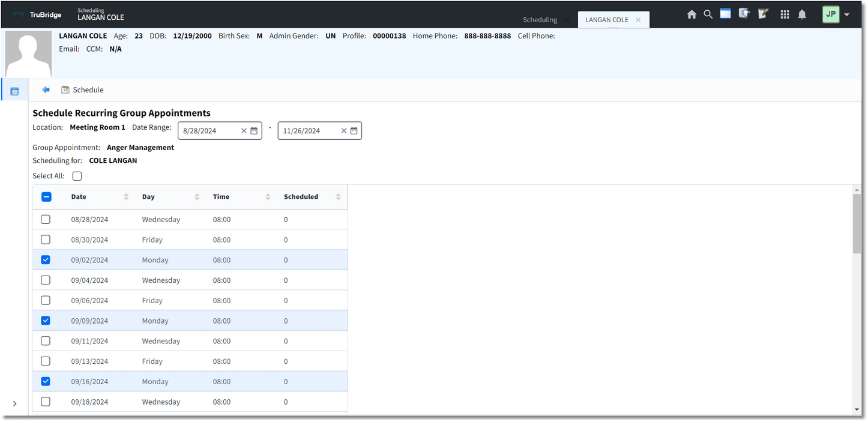Viewport: 868px width, 422px height.
Task: Open the search magnifier icon
Action: (x=708, y=14)
